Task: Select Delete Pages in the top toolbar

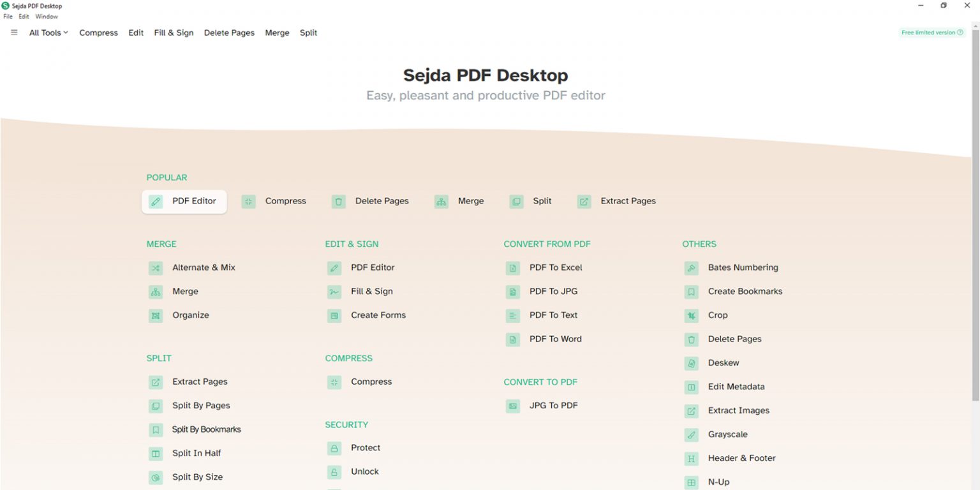Action: [229, 33]
